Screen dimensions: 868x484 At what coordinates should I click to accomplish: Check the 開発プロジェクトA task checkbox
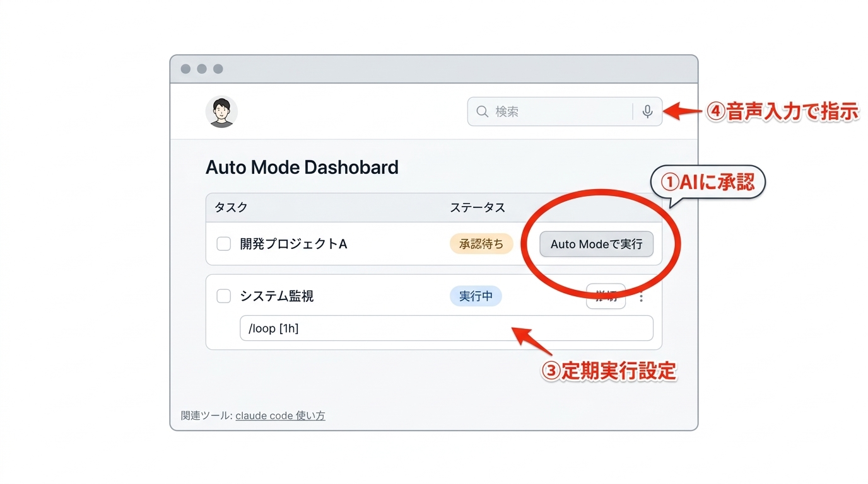click(x=224, y=244)
